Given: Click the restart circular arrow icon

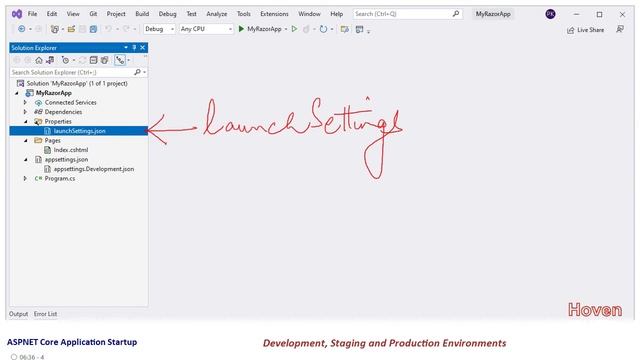Looking at the screenshot, I should point(323,29).
